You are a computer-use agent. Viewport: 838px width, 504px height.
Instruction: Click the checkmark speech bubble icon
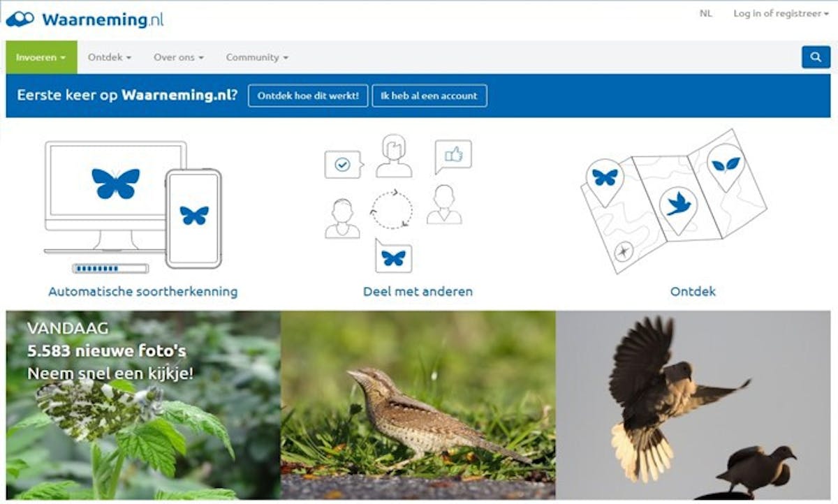[x=343, y=165]
